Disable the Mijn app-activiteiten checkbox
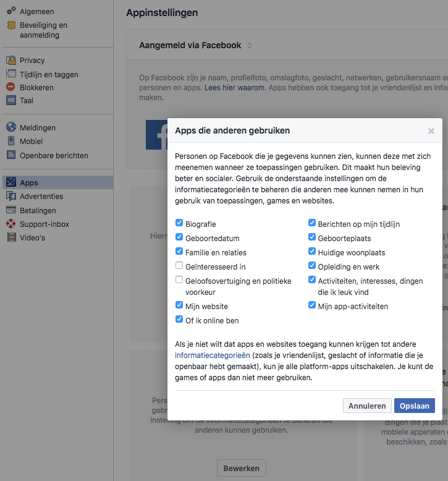This screenshot has height=481, width=448. tap(313, 306)
